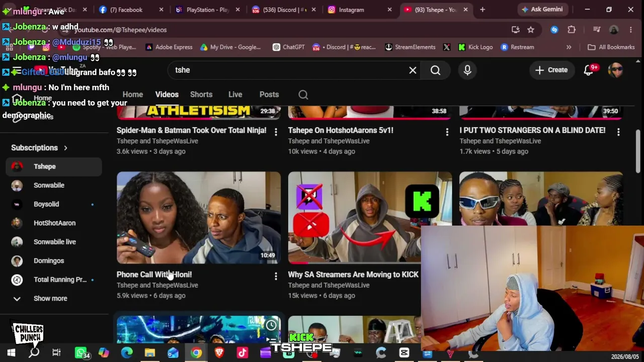
Task: Show more bookmarks with the overflow chevron
Action: coord(569,47)
